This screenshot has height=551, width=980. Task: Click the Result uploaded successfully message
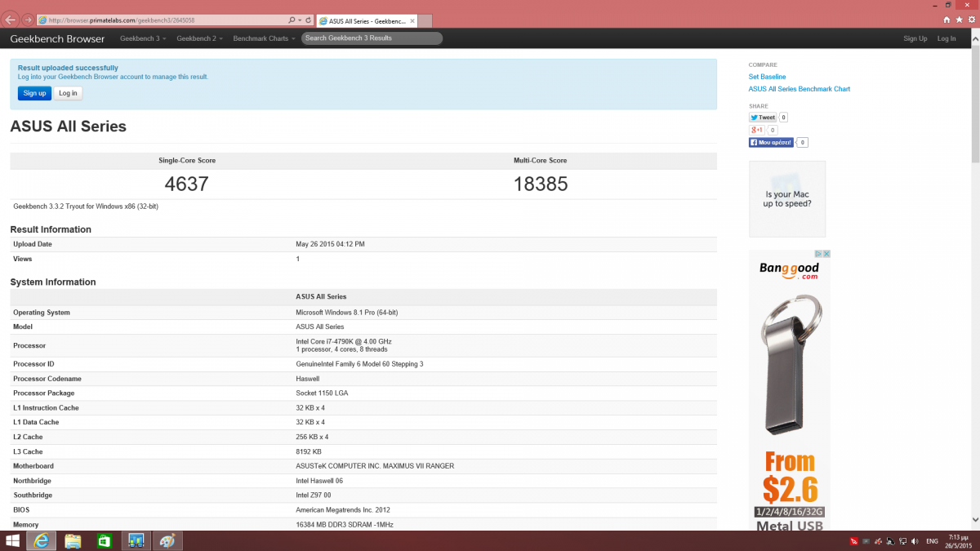(x=68, y=68)
